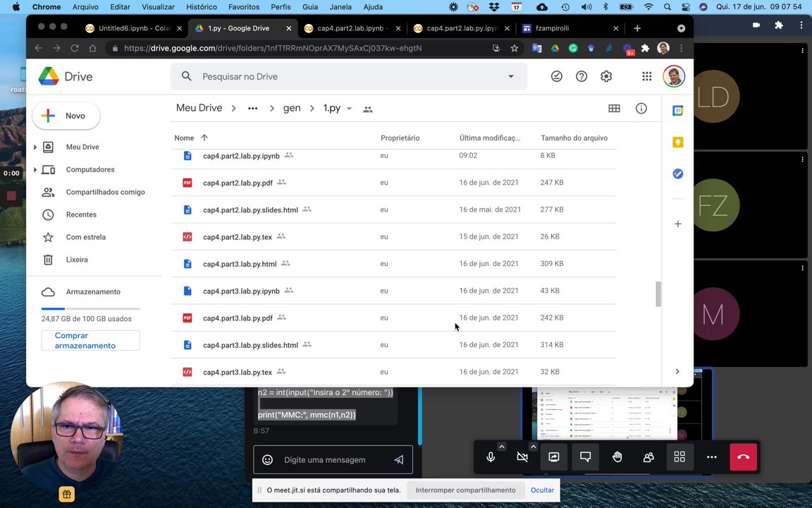Open Histórico menu in macOS menu bar

[x=202, y=7]
